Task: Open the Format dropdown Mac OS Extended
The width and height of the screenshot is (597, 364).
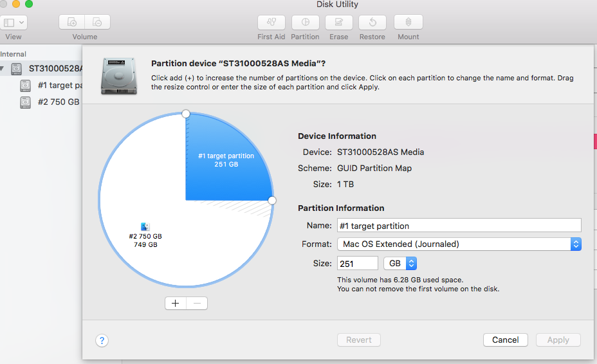Action: [x=459, y=244]
